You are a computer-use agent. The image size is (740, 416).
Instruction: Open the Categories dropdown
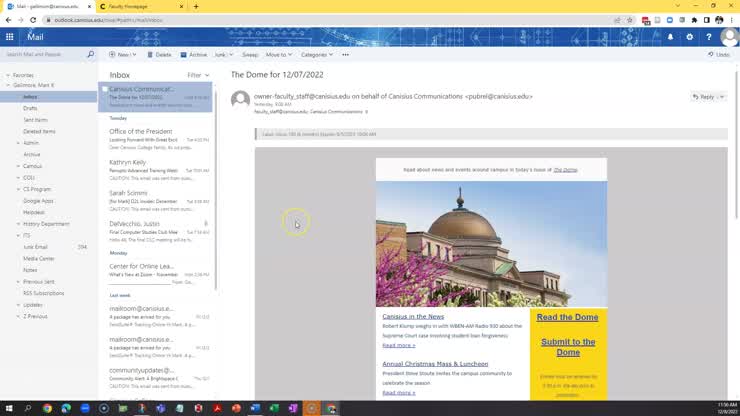pos(317,55)
